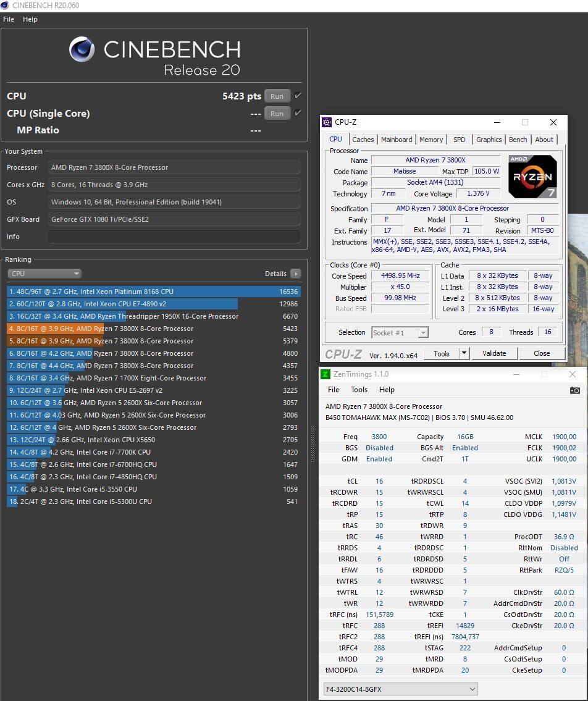Expand Ranking Details arrow
The image size is (588, 701).
tap(296, 274)
